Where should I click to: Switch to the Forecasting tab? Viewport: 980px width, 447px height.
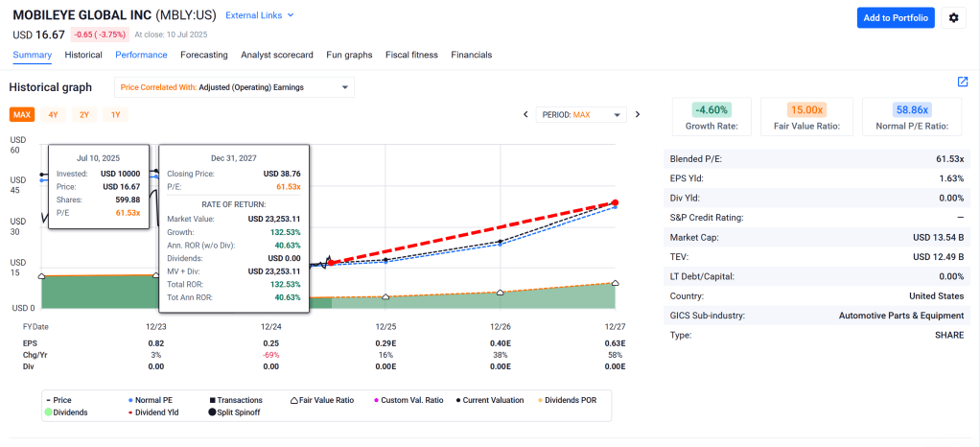pos(203,55)
